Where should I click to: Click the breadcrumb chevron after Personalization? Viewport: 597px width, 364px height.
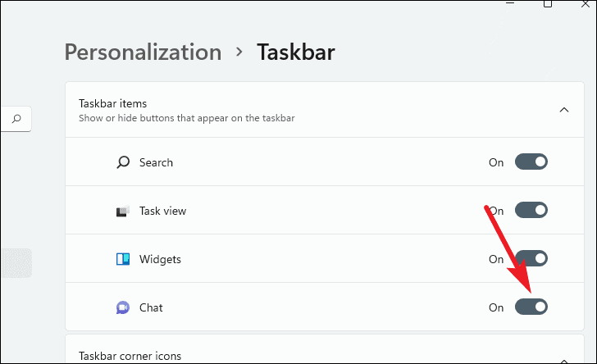[239, 52]
